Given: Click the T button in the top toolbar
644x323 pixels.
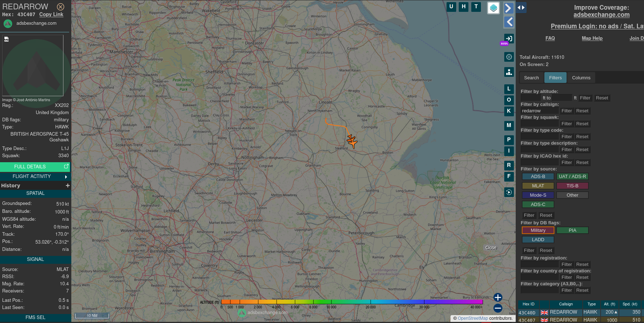Looking at the screenshot, I should (x=476, y=6).
